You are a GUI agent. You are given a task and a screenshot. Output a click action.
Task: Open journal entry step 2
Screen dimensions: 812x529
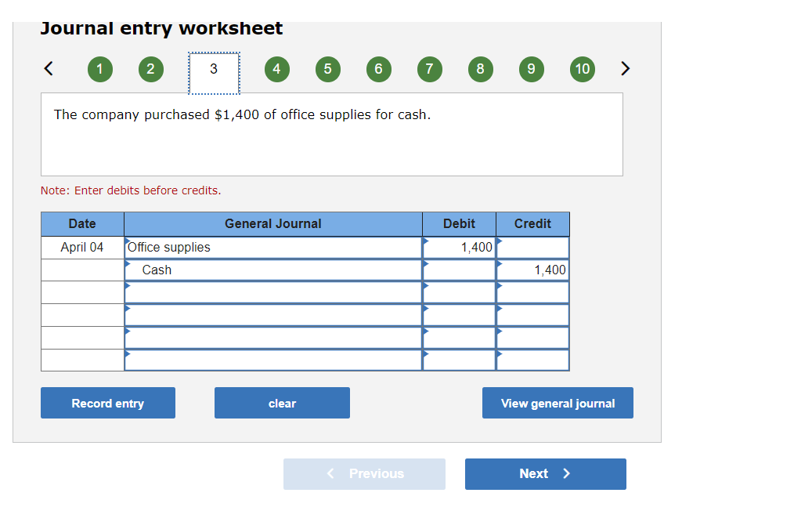150,69
